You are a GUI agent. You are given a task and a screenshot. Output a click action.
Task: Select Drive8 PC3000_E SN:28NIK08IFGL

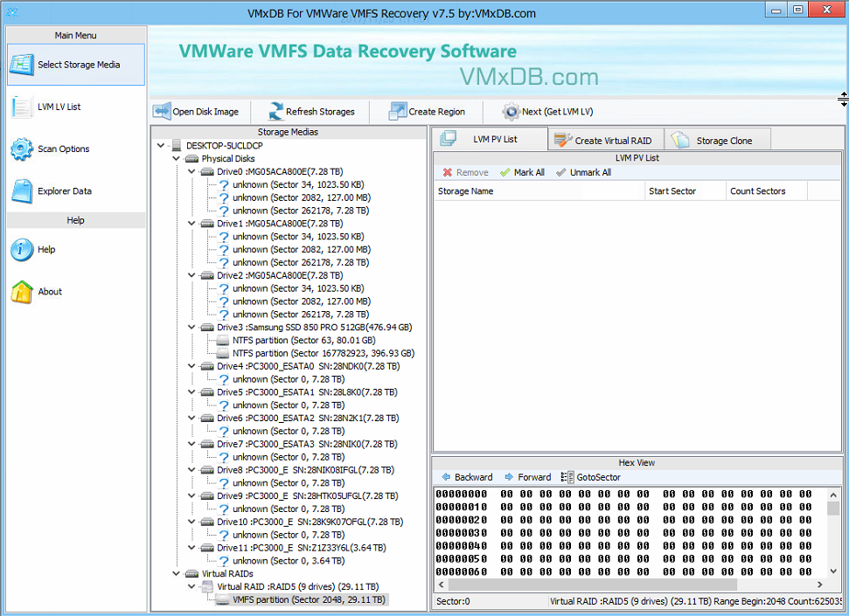[x=305, y=470]
